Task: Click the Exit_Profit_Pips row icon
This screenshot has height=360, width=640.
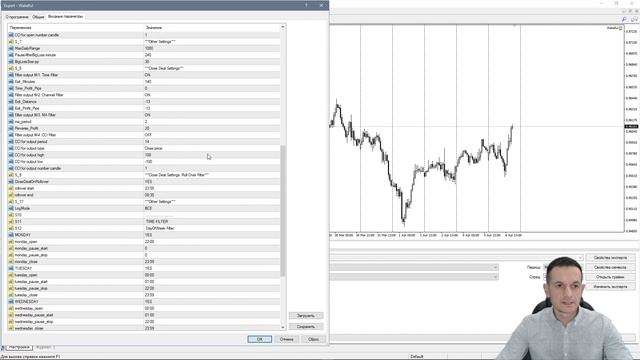Action: 11,108
